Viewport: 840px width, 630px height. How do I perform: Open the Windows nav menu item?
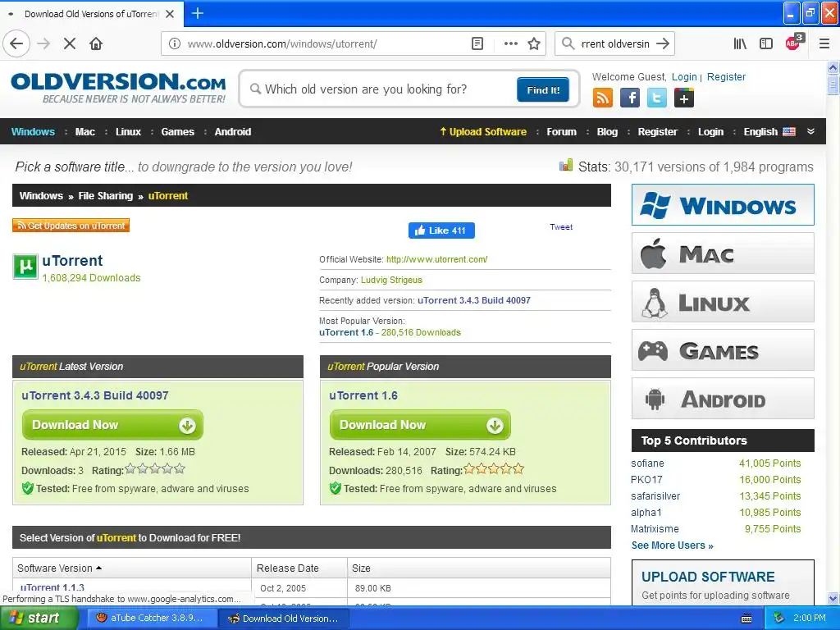point(33,132)
